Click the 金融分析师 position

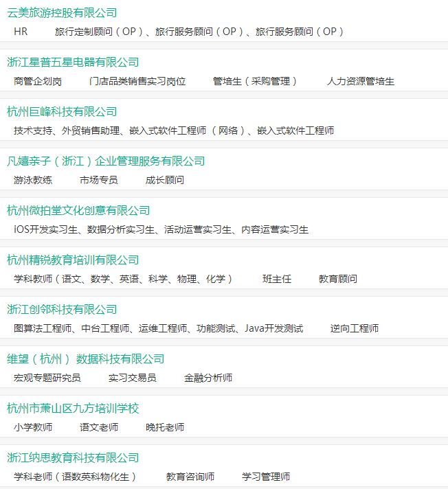point(208,378)
